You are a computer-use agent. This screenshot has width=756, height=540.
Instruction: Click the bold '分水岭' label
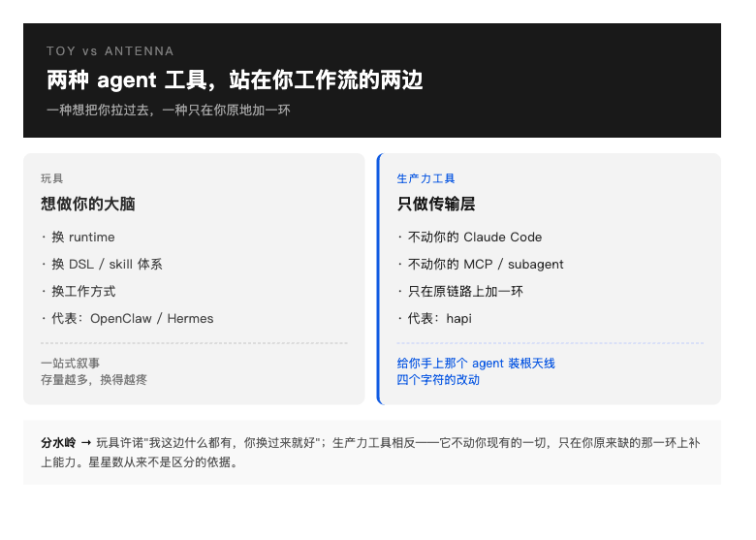[58, 443]
